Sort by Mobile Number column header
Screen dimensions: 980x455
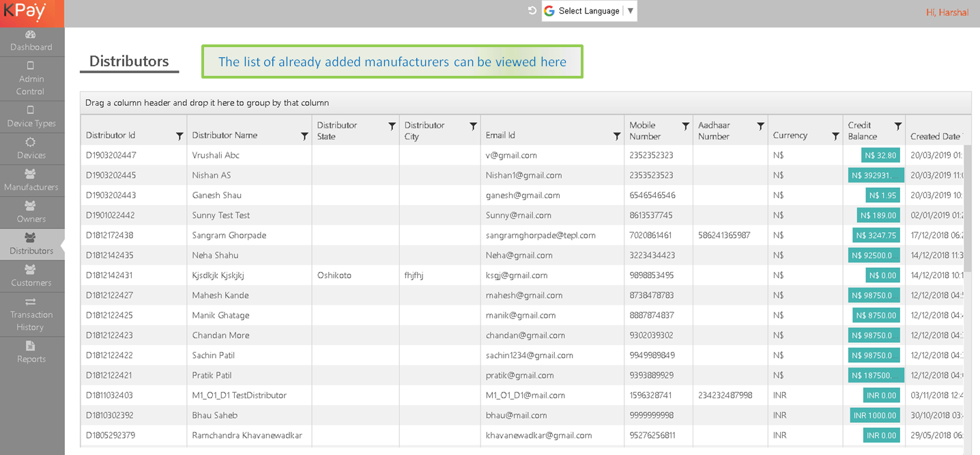[644, 130]
